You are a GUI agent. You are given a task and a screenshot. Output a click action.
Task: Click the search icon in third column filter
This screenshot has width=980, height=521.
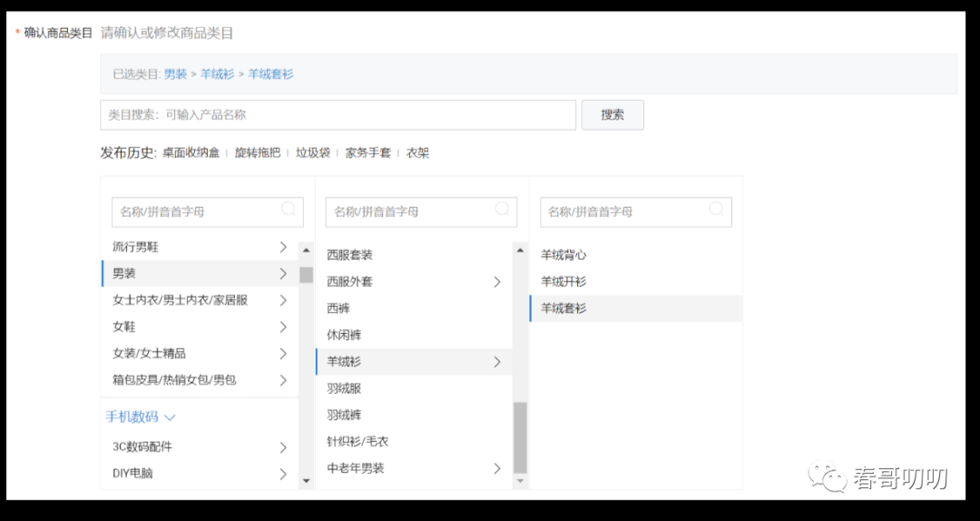717,210
